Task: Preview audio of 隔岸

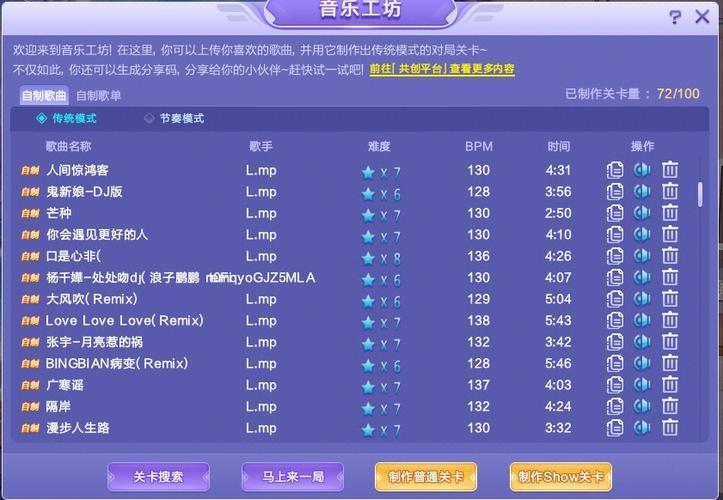Action: point(642,406)
